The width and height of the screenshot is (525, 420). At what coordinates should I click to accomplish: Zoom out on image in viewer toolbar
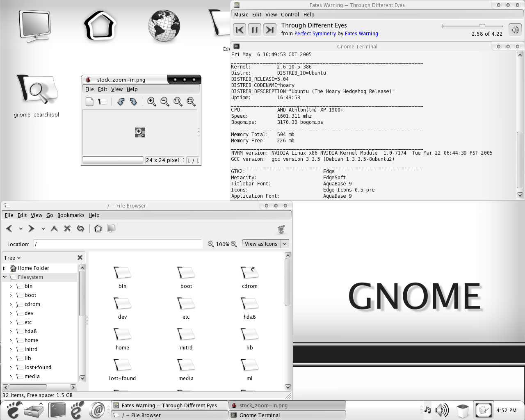point(165,102)
